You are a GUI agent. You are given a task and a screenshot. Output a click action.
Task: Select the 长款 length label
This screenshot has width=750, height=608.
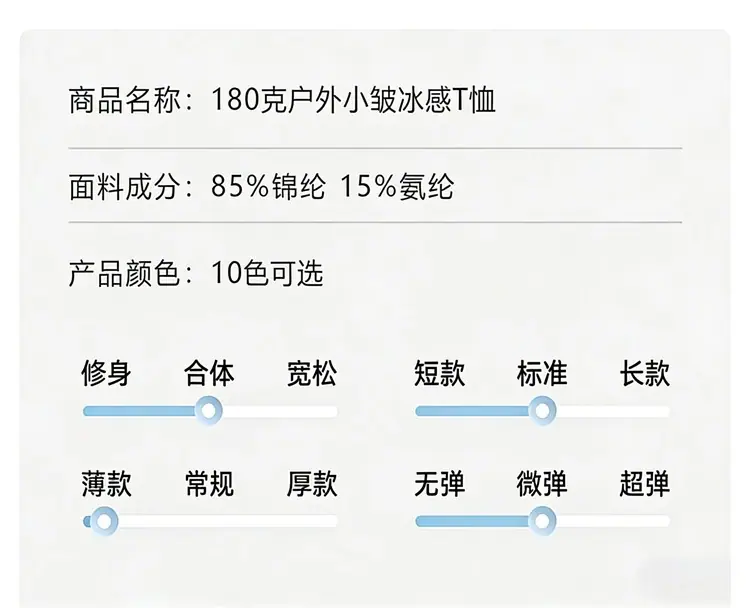[645, 373]
